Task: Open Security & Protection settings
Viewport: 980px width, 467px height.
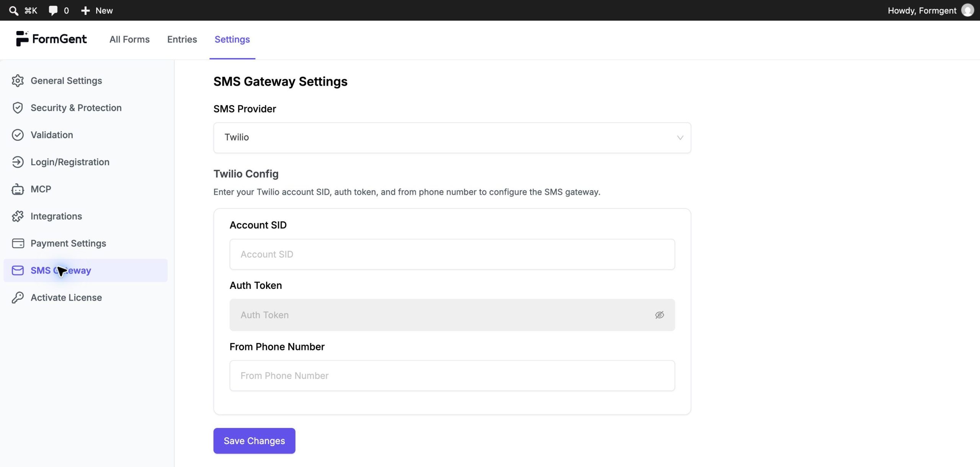Action: (85, 108)
